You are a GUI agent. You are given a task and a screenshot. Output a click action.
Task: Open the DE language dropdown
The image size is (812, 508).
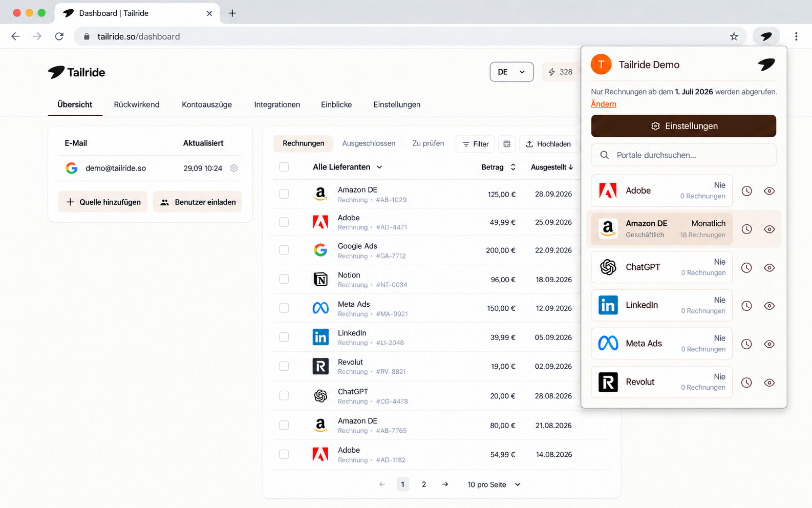tap(511, 72)
